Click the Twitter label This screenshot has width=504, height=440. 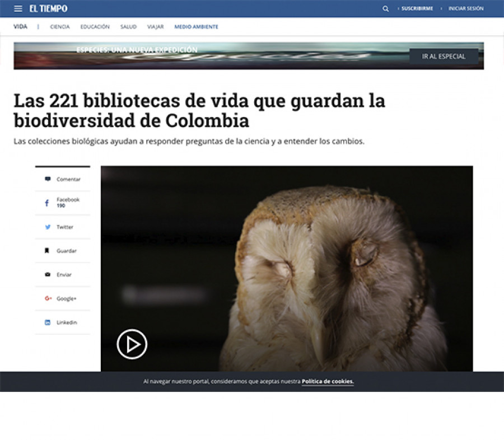(x=65, y=227)
